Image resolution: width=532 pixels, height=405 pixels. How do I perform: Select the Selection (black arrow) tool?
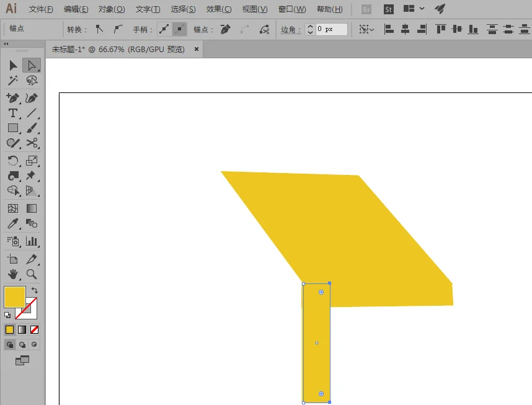coord(13,65)
